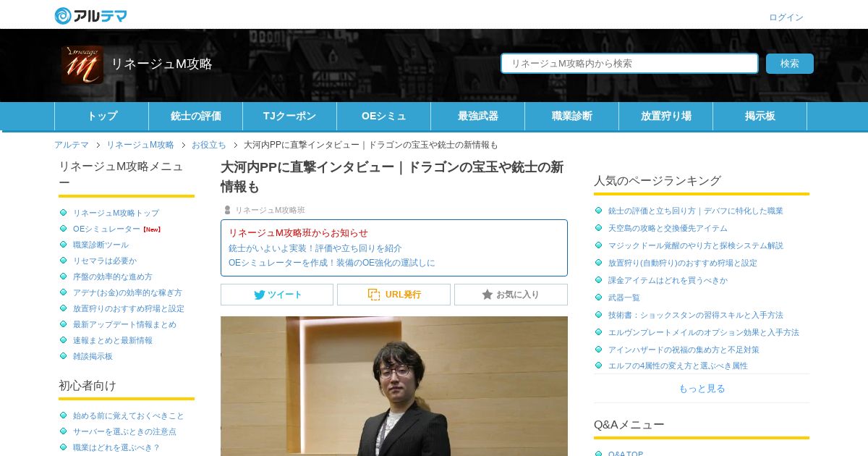Expand the ranking with もっと見る
868x456 pixels.
point(702,389)
